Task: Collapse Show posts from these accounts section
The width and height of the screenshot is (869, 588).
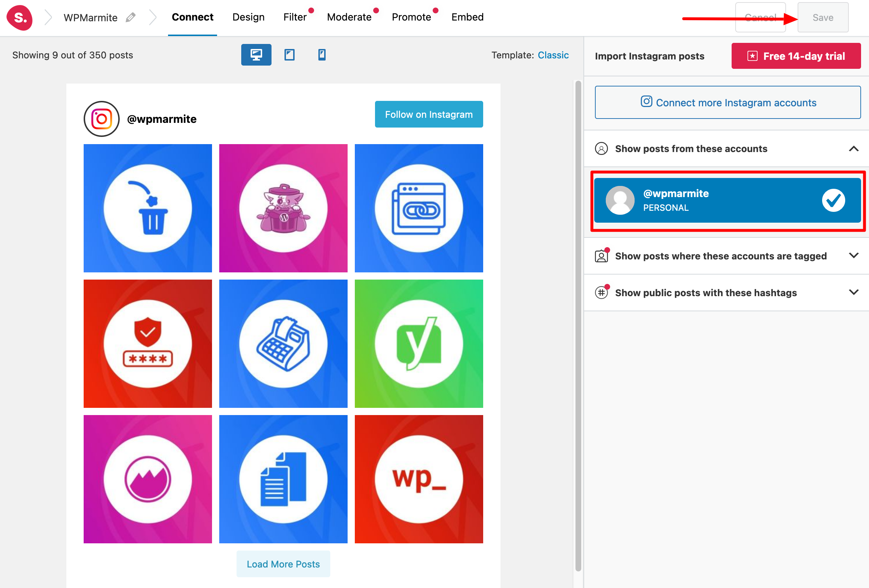Action: coord(853,149)
